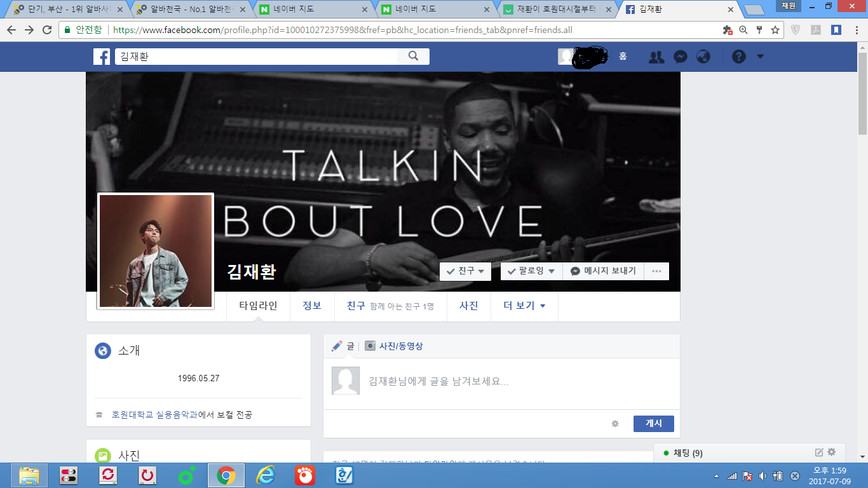Image resolution: width=868 pixels, height=488 pixels.
Task: Open chat settings gear icon
Action: point(831,452)
